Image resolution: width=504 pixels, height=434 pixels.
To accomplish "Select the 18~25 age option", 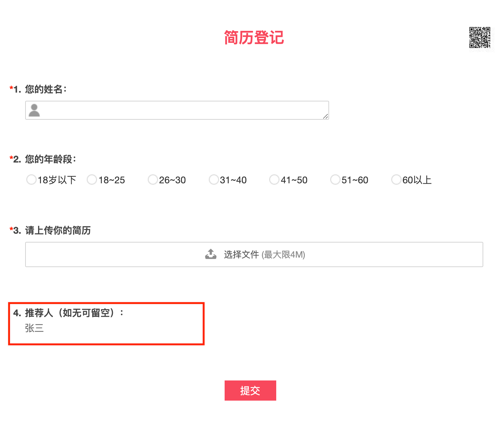I will coord(92,180).
